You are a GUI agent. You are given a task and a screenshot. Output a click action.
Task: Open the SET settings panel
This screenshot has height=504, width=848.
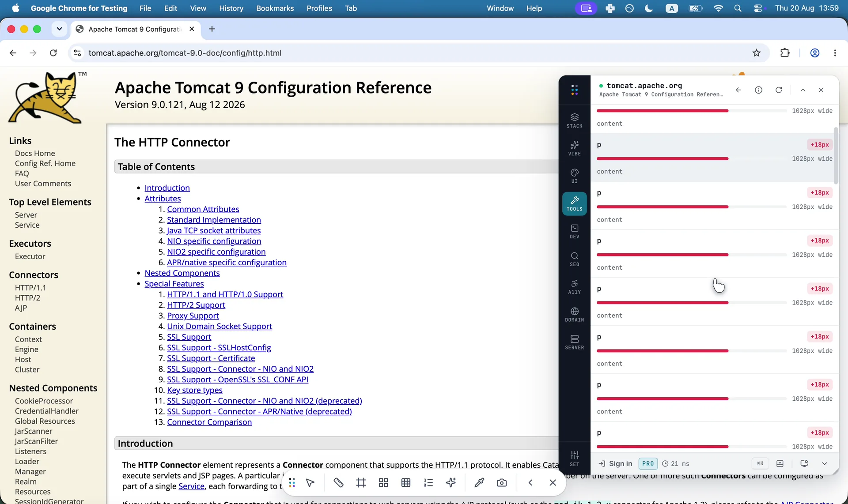574,458
